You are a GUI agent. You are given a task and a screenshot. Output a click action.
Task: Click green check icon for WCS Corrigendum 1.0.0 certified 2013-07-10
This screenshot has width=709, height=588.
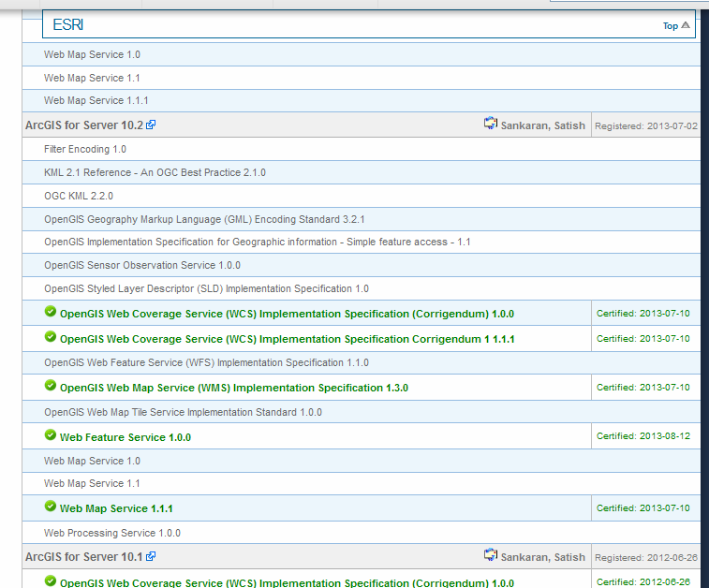pos(51,312)
